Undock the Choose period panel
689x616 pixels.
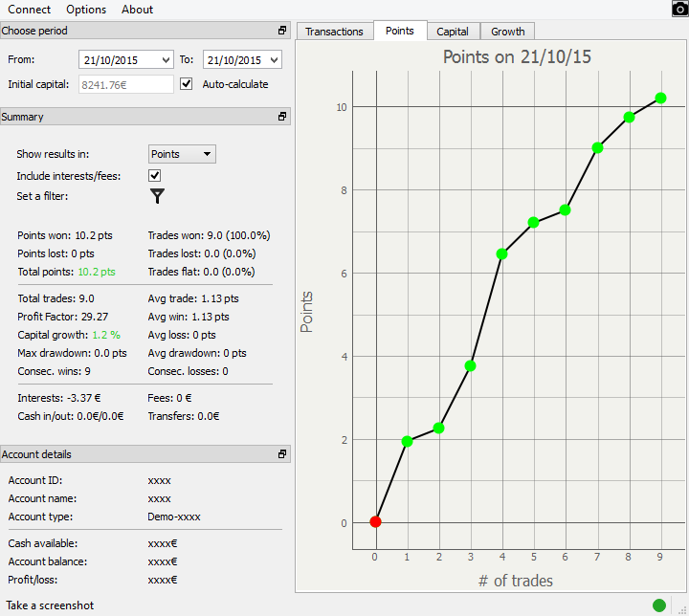(282, 31)
